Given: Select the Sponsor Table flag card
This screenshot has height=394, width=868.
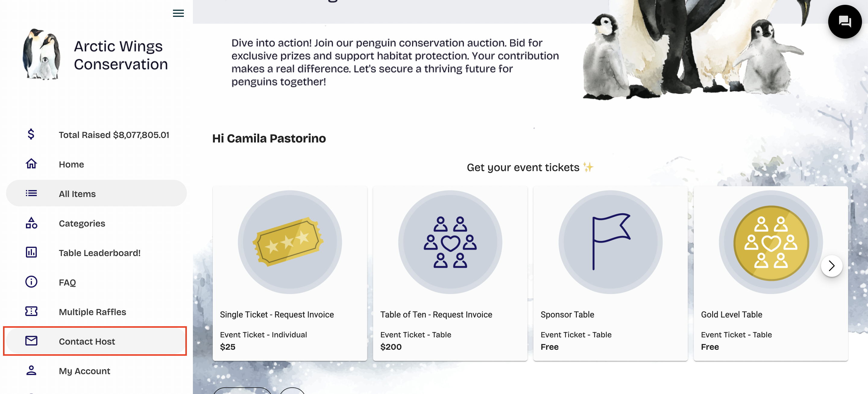Looking at the screenshot, I should click(610, 273).
